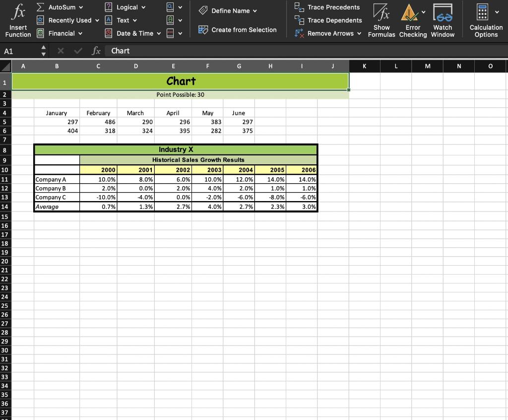Image resolution: width=508 pixels, height=420 pixels.
Task: Expand the Remove Arrows dropdown arrow
Action: click(359, 33)
